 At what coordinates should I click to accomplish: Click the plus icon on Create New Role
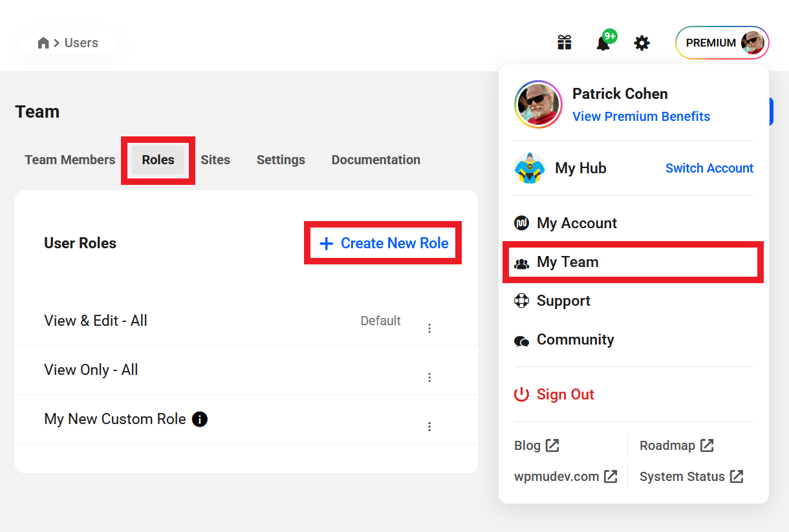click(327, 243)
